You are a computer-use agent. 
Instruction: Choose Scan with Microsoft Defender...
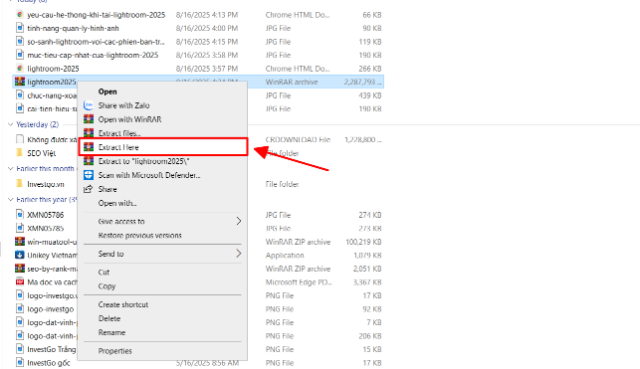(149, 175)
